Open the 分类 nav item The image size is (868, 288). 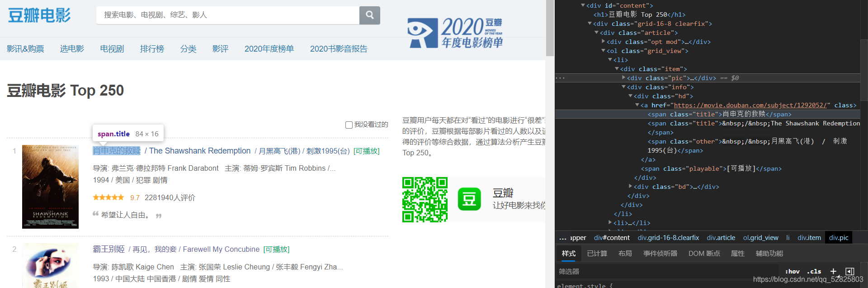pos(188,49)
